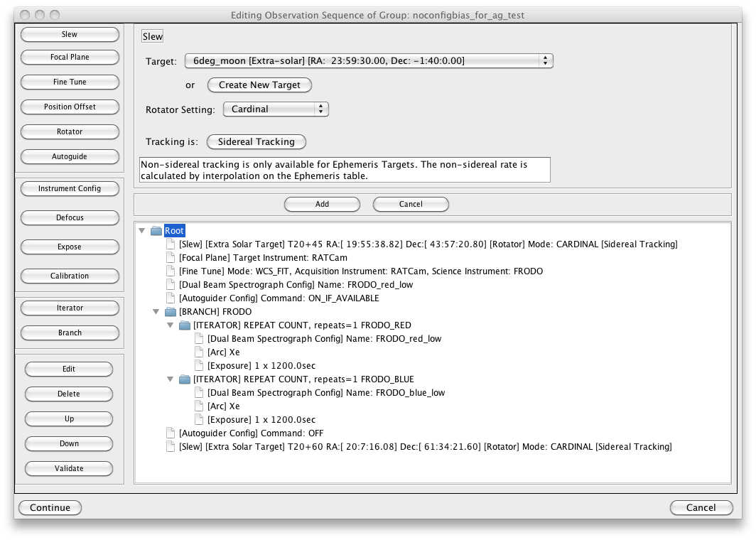The width and height of the screenshot is (756, 540).
Task: Add an Iterator node
Action: point(70,308)
